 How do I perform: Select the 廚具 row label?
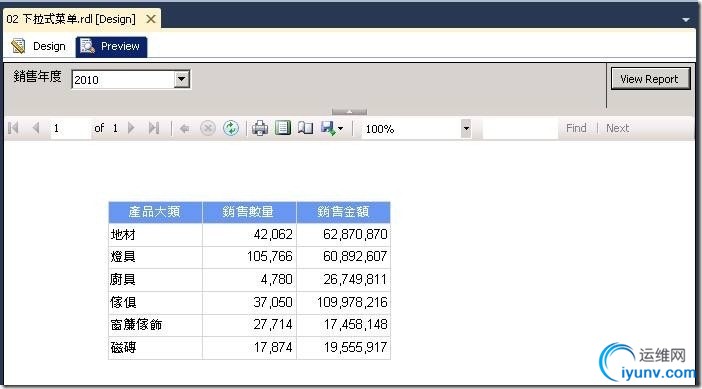123,280
